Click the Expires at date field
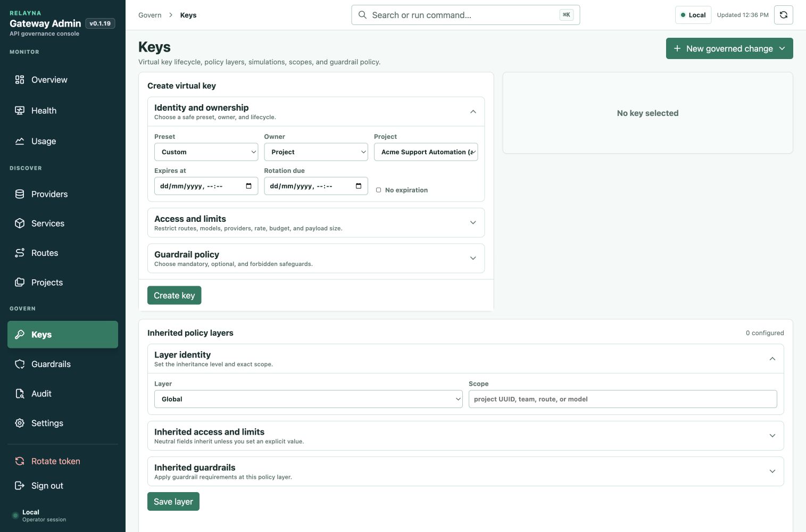The width and height of the screenshot is (806, 532). pyautogui.click(x=206, y=186)
